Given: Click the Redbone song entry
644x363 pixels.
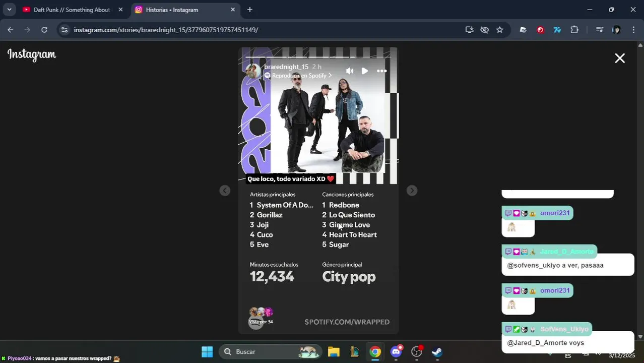Looking at the screenshot, I should pos(341,205).
